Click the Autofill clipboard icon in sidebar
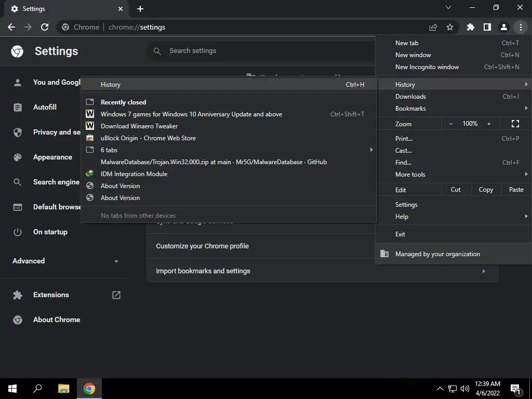 [17, 107]
